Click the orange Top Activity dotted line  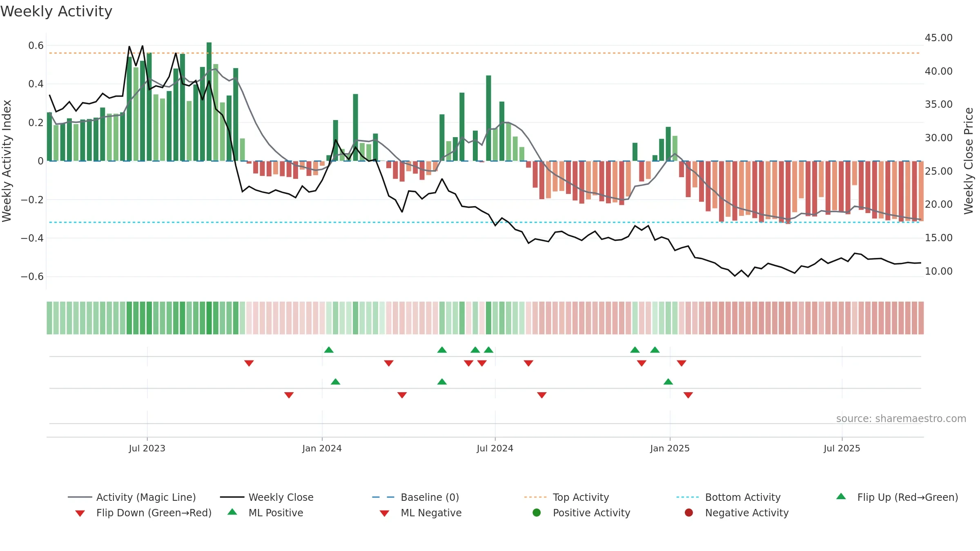(x=484, y=53)
